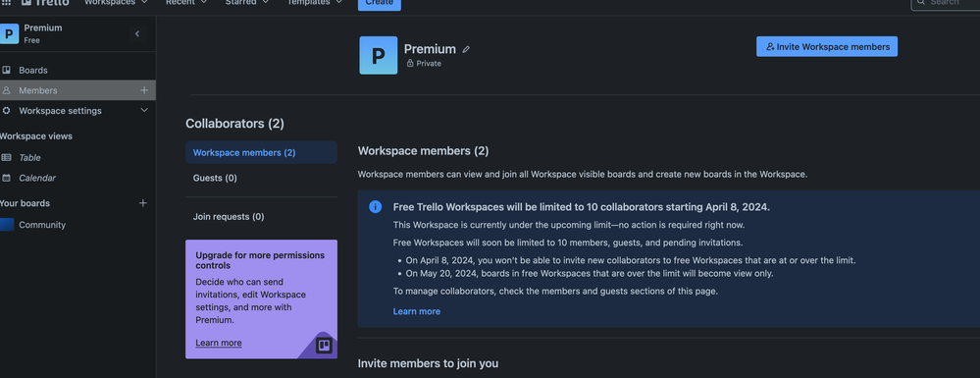
Task: Click the plus icon beside Members
Action: point(144,90)
